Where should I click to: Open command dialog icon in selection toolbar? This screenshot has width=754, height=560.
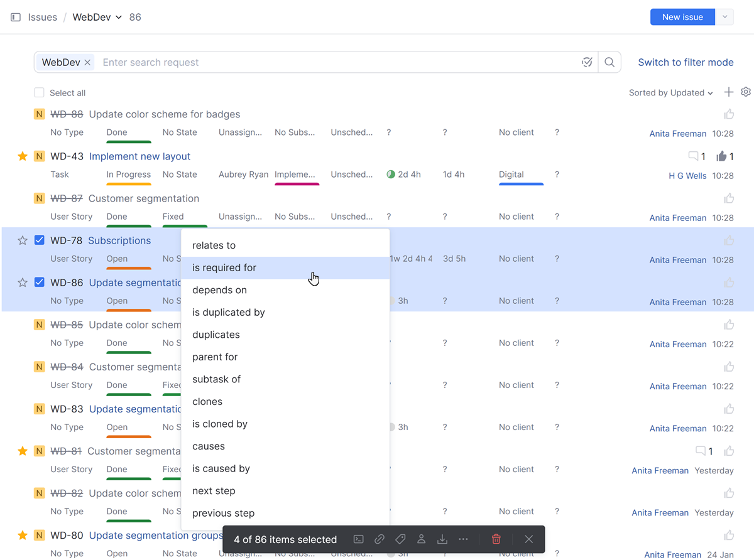(359, 539)
